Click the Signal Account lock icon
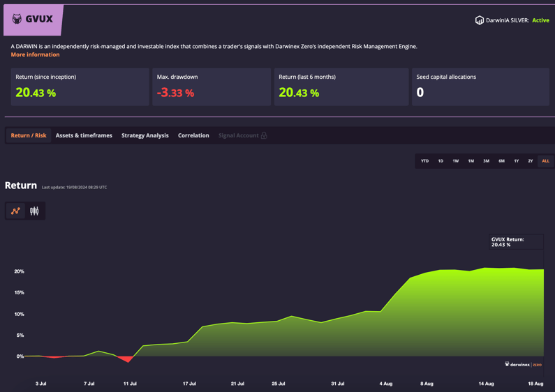Screen dimensions: 555x392 click(264, 135)
